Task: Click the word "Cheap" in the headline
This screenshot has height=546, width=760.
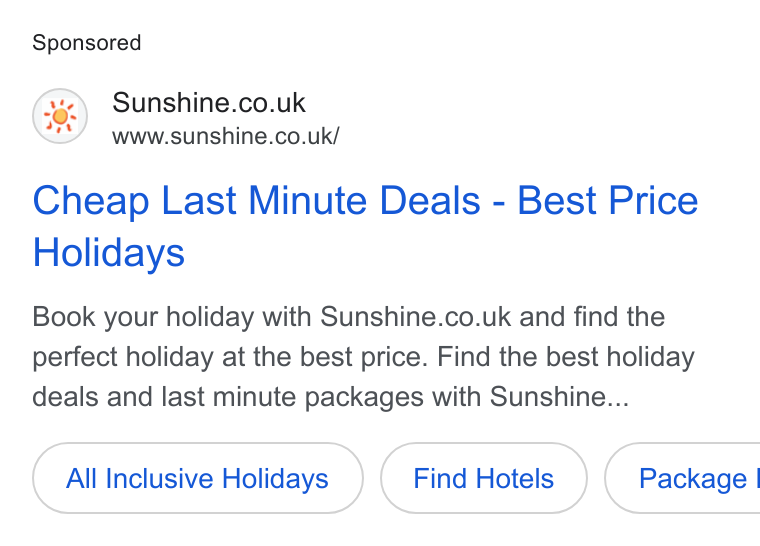Action: click(x=91, y=202)
